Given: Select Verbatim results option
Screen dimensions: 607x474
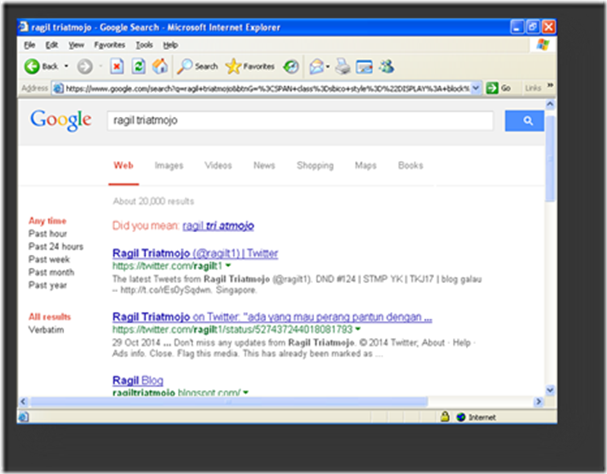Looking at the screenshot, I should 46,330.
